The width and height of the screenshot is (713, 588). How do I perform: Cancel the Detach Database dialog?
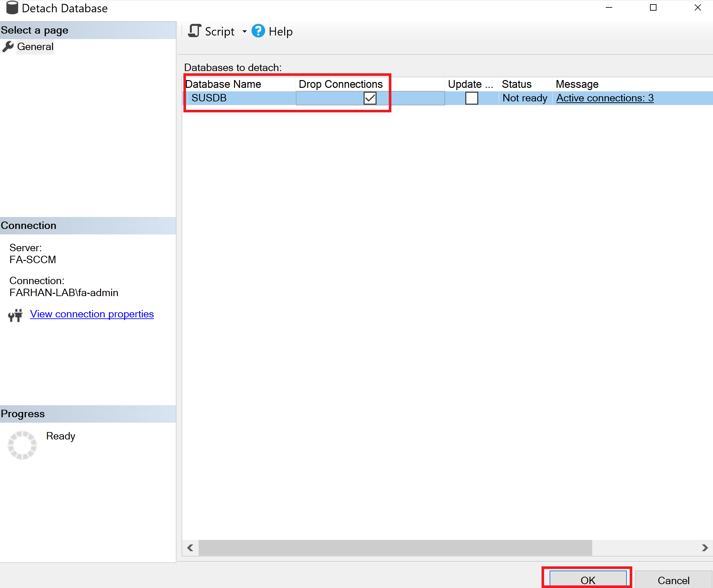(673, 580)
